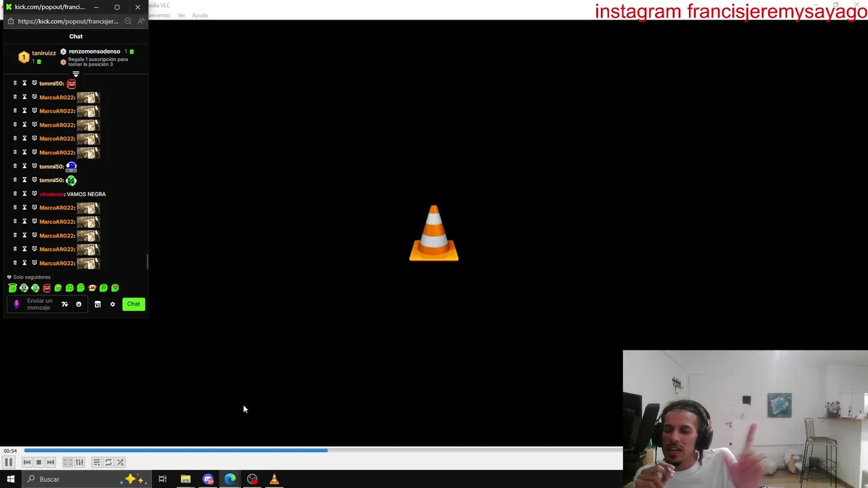Timeout author of VAMOS NEGRA message
The height and width of the screenshot is (488, 868).
24,194
